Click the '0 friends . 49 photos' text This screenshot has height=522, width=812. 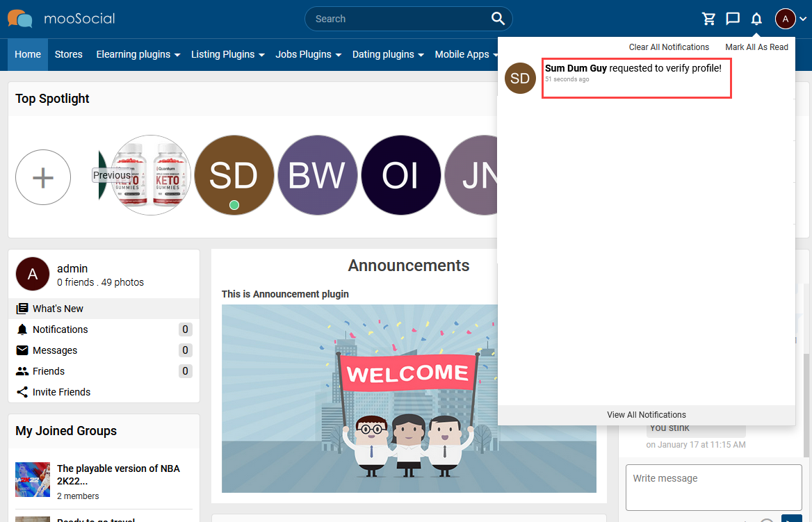(x=101, y=282)
